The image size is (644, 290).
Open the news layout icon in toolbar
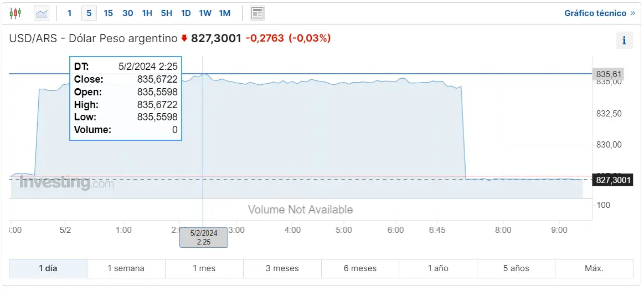coord(257,13)
